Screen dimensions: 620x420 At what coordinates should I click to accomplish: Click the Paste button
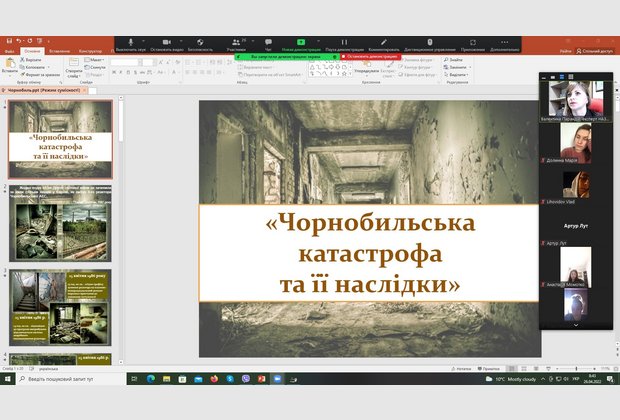[10, 66]
